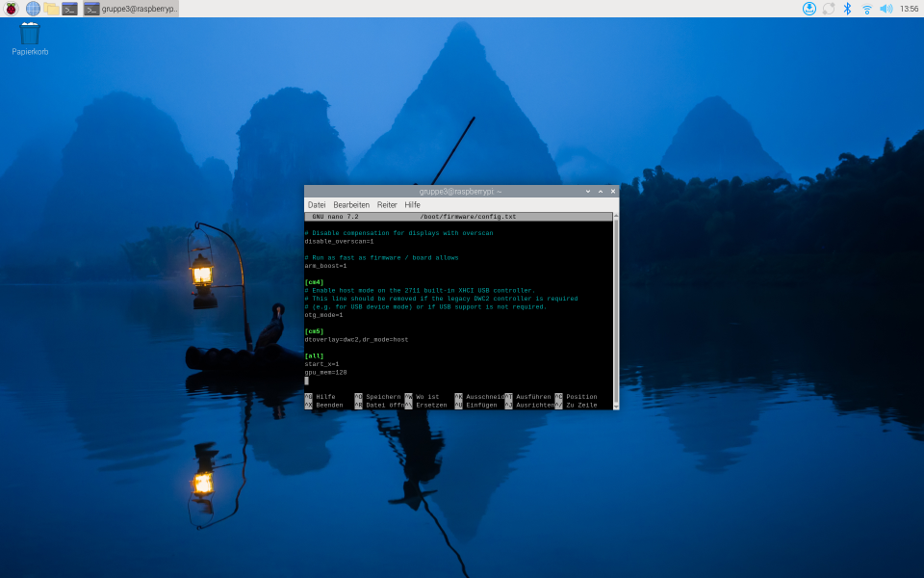The height and width of the screenshot is (578, 924).
Task: Launch a new terminal from the panel
Action: 70,9
